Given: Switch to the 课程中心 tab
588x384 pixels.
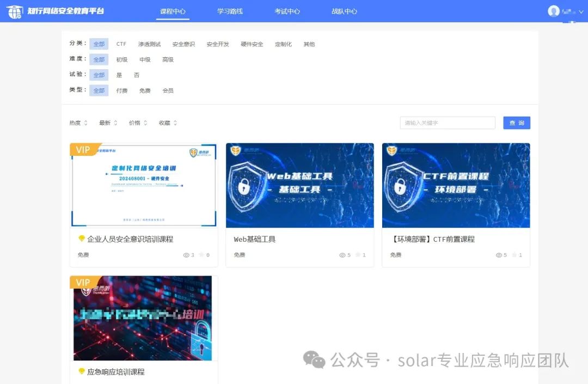Looking at the screenshot, I should tap(173, 11).
